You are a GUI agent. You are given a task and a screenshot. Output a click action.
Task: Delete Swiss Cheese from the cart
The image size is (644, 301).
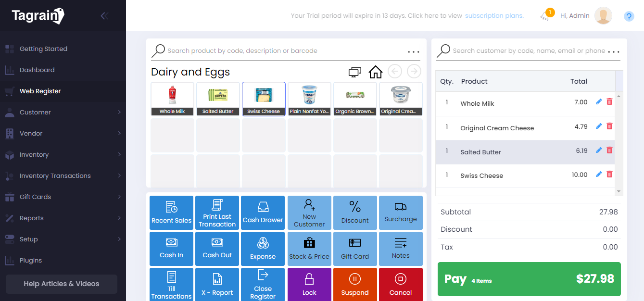(609, 174)
